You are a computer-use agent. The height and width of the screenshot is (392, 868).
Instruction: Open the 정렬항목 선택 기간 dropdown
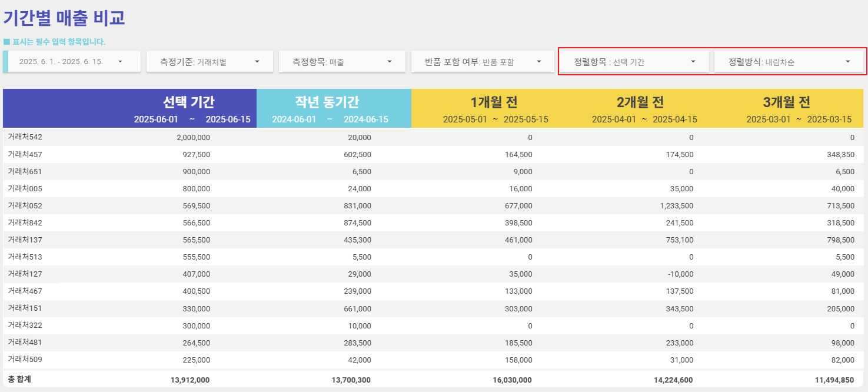[x=635, y=61]
